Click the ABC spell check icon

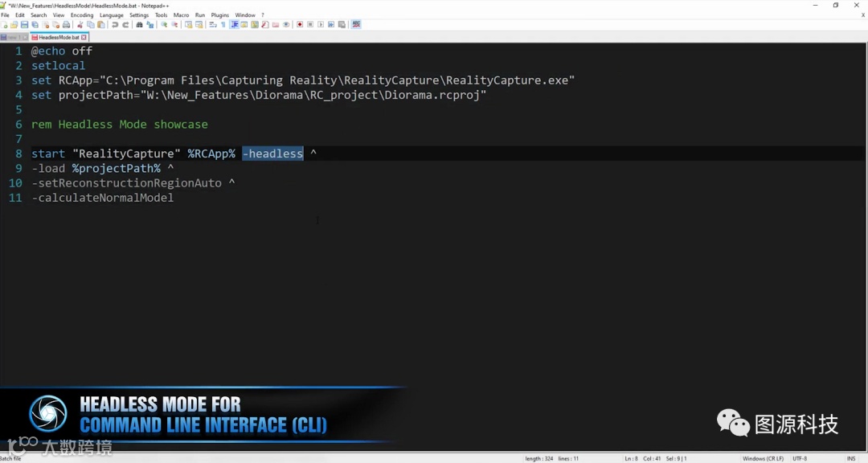click(x=356, y=24)
